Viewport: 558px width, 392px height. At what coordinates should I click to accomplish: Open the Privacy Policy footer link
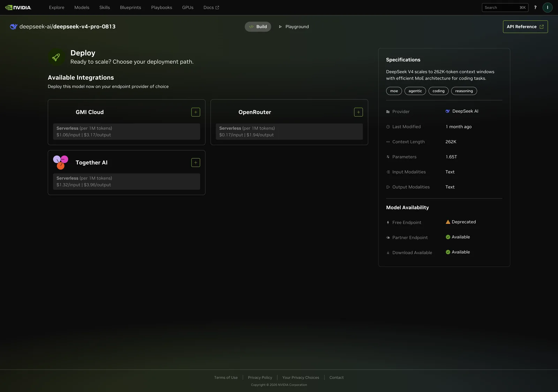coord(260,377)
